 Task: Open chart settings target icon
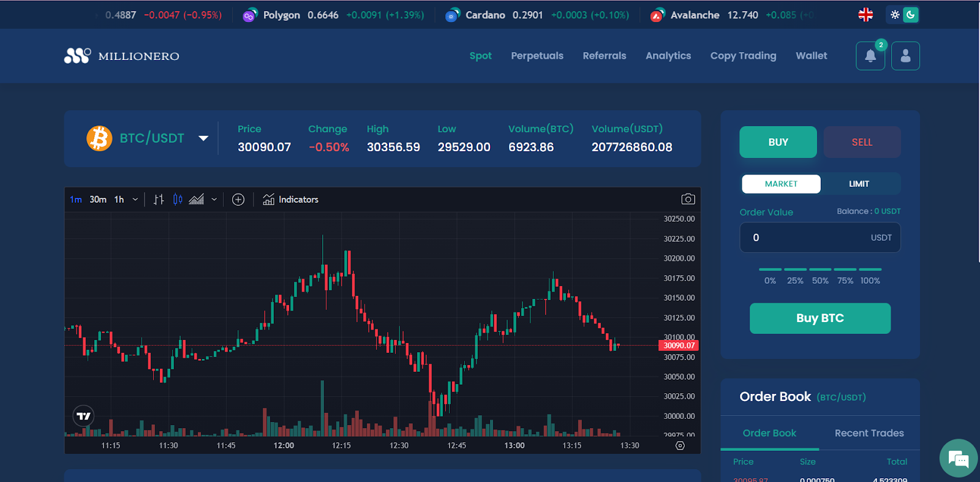680,446
